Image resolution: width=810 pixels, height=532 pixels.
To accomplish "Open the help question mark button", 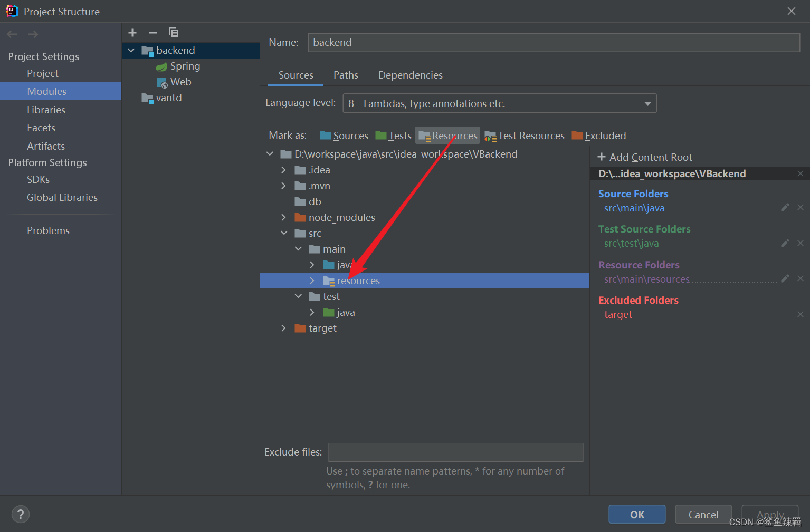I will point(21,514).
